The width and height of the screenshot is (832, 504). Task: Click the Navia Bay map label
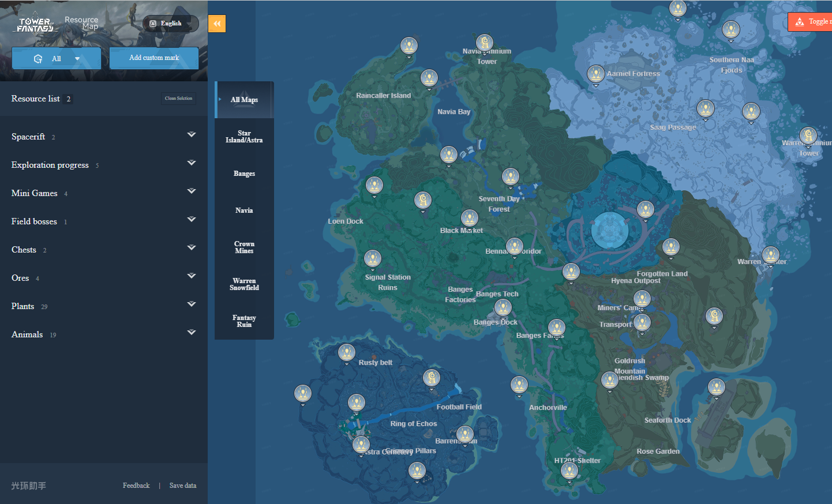(x=454, y=112)
